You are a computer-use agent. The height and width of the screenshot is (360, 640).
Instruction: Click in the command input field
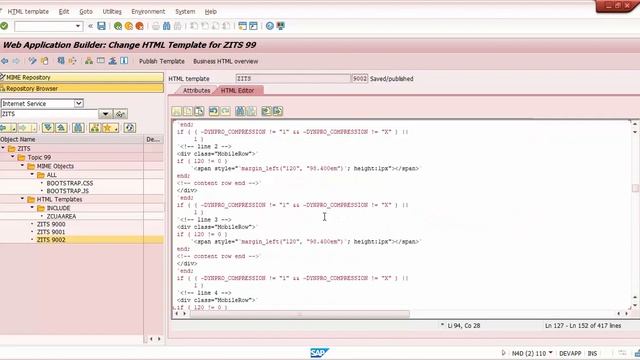[x=45, y=26]
